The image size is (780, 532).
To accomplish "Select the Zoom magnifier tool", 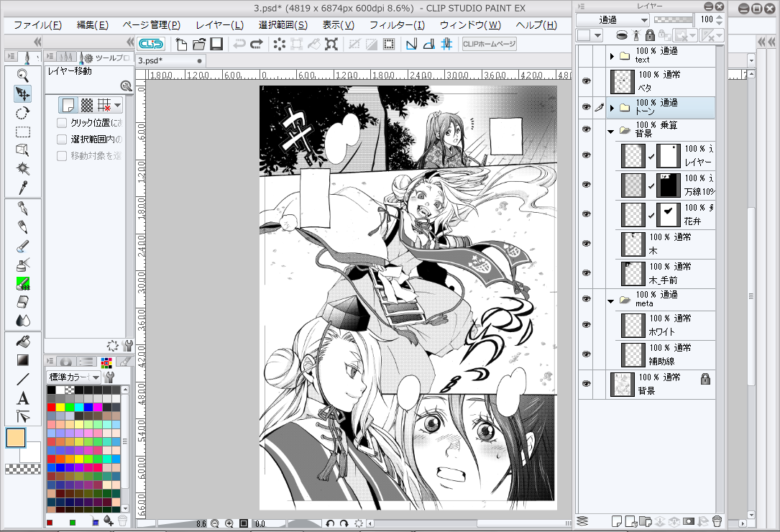I will 23,75.
